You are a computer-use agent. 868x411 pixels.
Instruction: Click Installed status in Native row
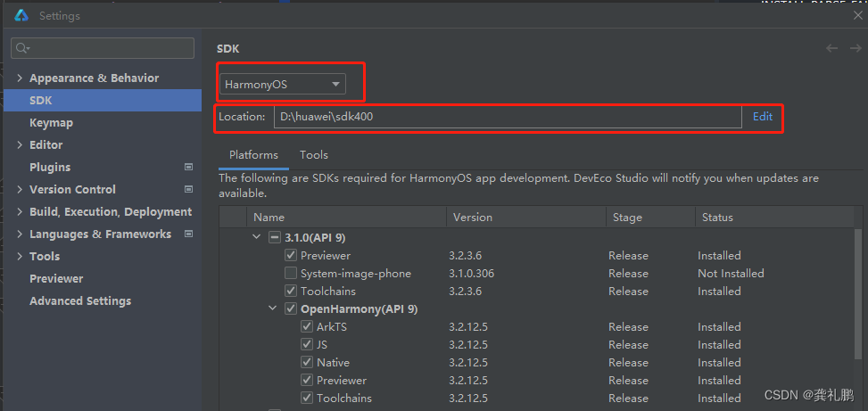[719, 362]
